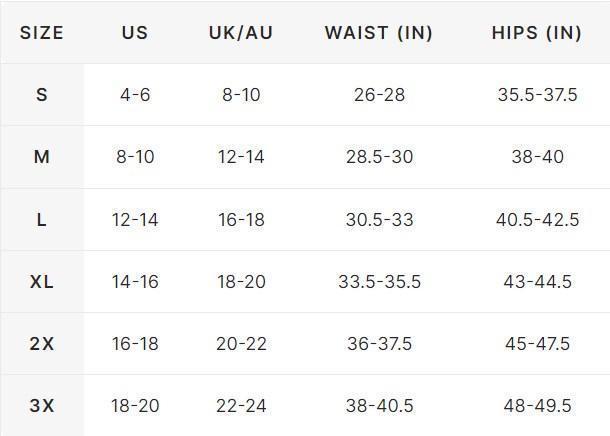Click the L size row label
The image size is (610, 436).
click(x=42, y=220)
